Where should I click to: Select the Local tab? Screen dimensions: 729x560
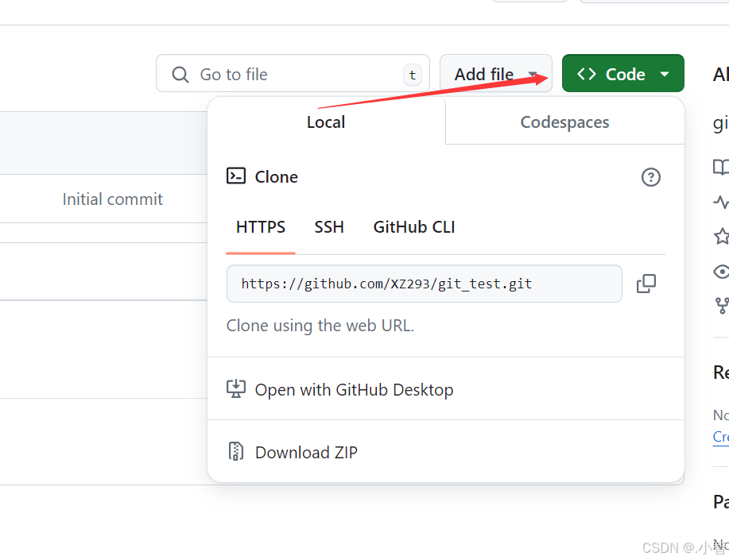click(x=326, y=122)
